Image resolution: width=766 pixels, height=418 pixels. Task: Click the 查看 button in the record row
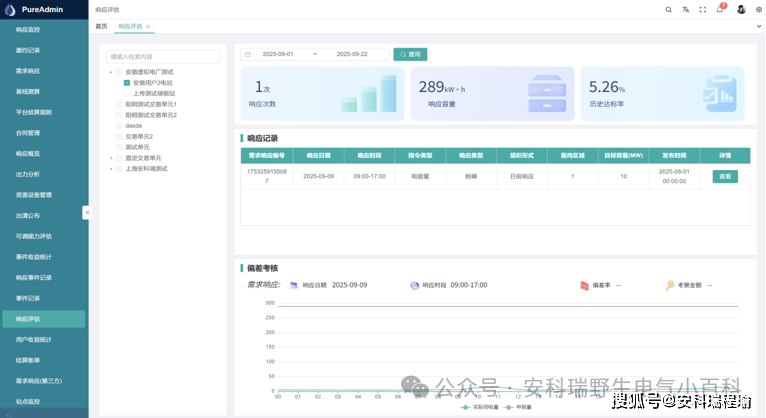pos(725,176)
